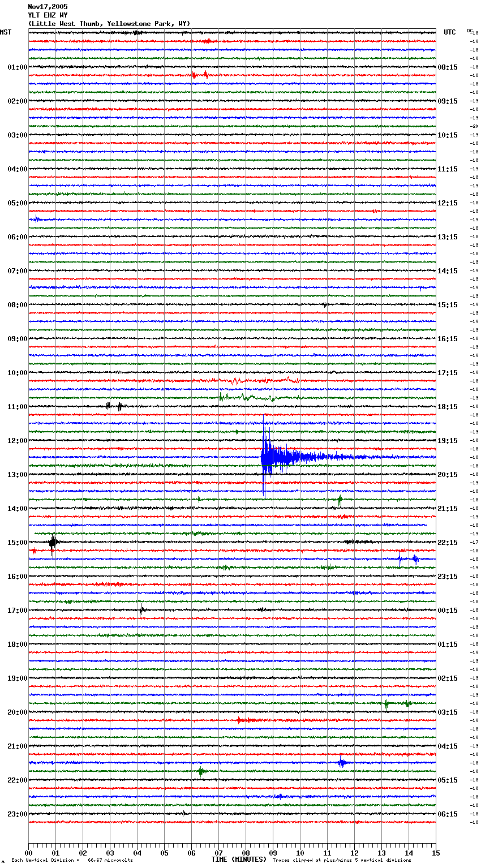Click the 09:15 UTC time label
The width and height of the screenshot is (481, 868).
[448, 101]
